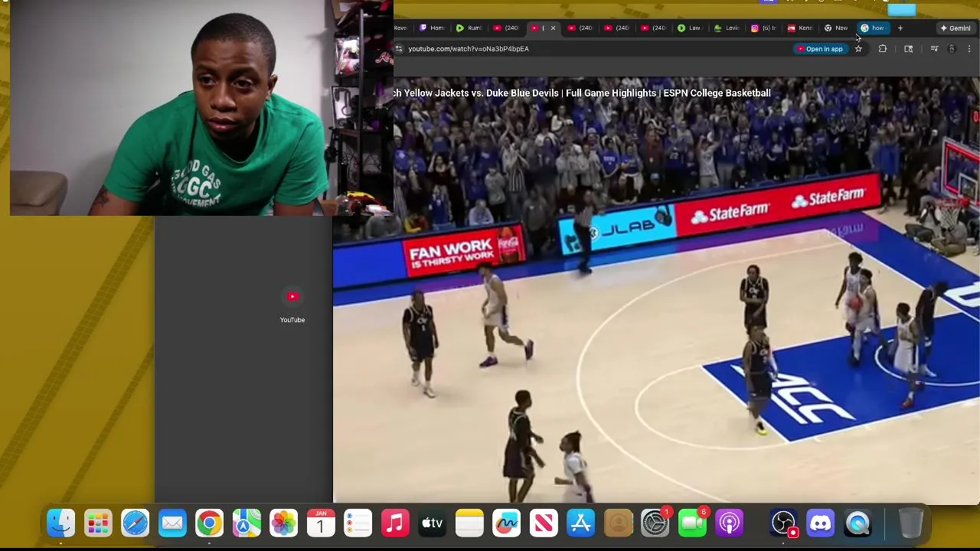The width and height of the screenshot is (980, 551).
Task: Open the Contacts dock icon
Action: coord(618,523)
